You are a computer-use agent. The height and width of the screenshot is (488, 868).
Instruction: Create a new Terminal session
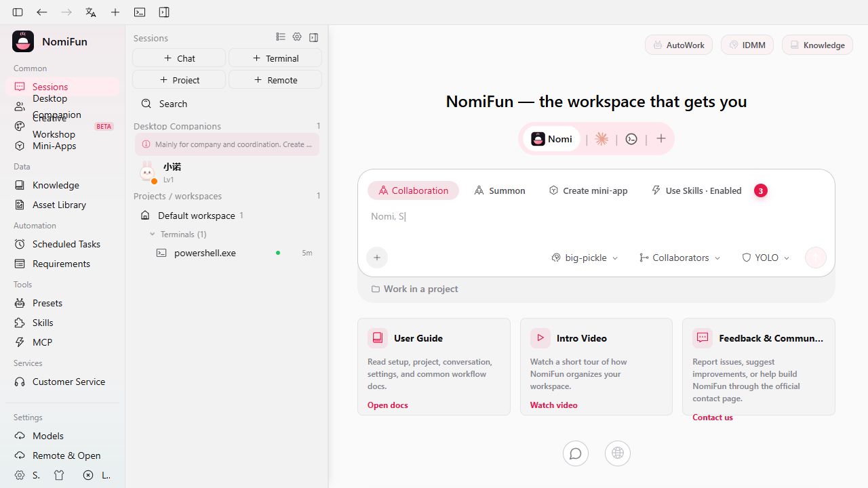(275, 58)
